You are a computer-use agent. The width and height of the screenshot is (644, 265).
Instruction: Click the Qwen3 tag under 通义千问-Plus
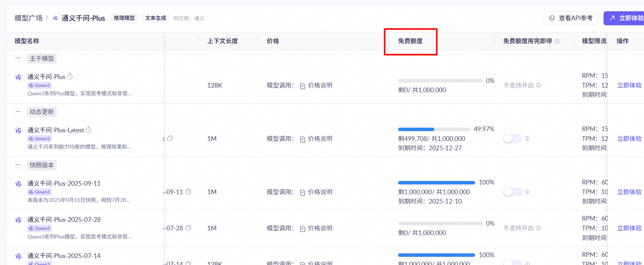click(39, 85)
